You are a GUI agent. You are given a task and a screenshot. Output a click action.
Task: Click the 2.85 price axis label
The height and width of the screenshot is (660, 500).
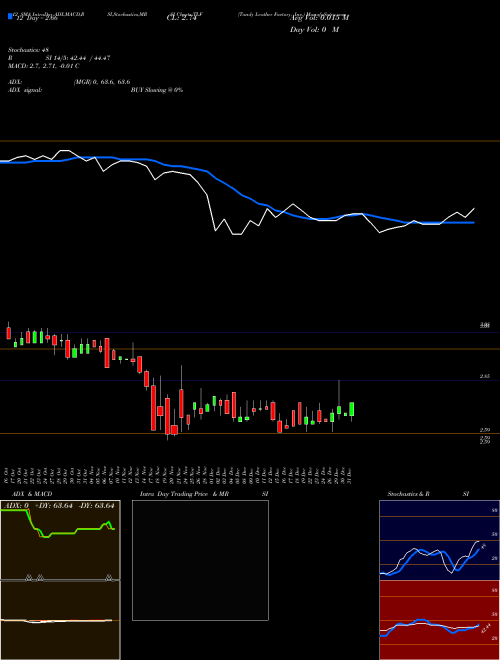click(484, 377)
